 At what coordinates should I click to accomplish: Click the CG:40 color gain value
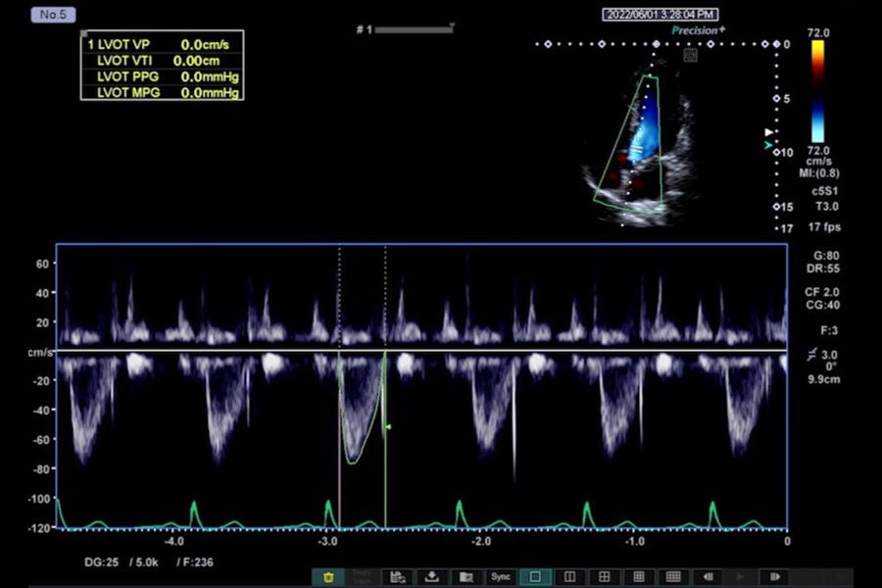(x=822, y=305)
